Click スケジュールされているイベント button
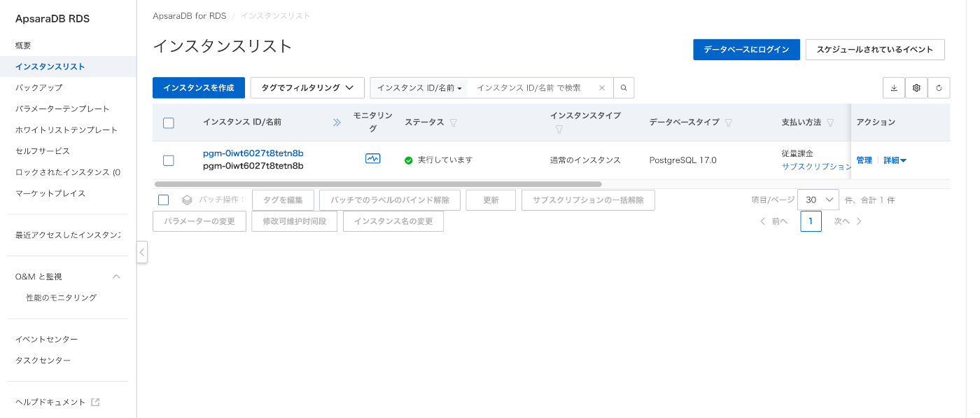This screenshot has height=418, width=980. [875, 50]
